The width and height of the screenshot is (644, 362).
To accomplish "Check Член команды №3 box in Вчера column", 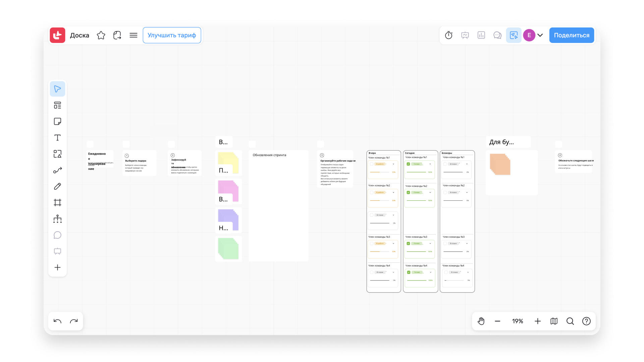I will [x=372, y=243].
